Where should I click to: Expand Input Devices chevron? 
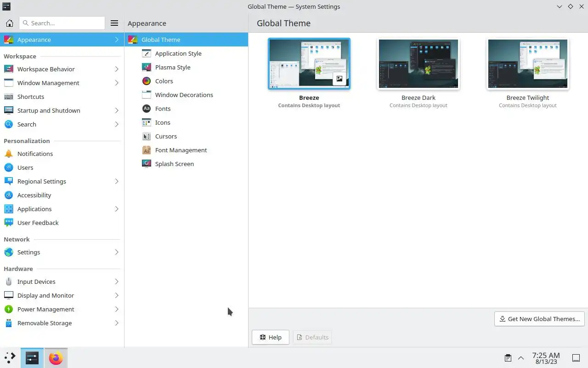click(117, 282)
